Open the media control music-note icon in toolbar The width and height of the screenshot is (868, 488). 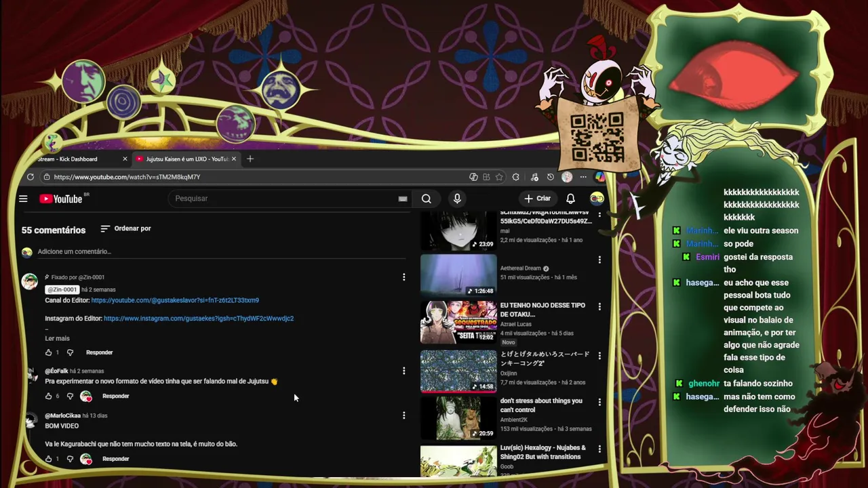point(534,177)
